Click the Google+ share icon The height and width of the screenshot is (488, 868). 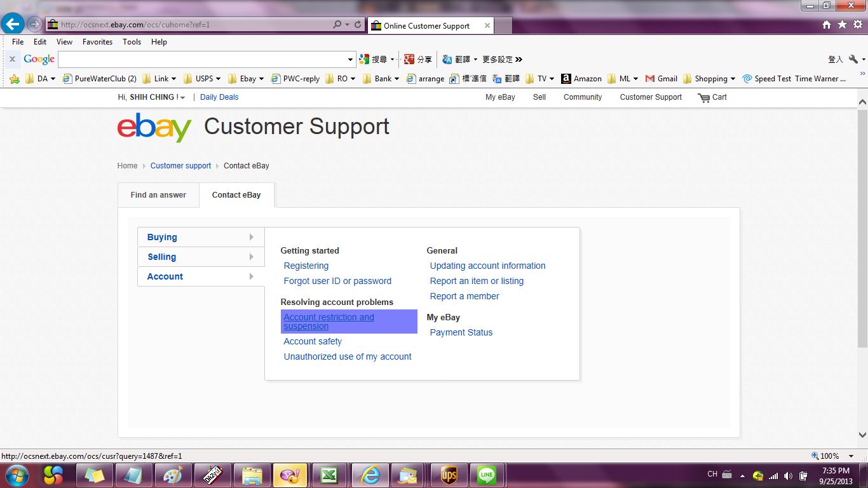coord(409,59)
